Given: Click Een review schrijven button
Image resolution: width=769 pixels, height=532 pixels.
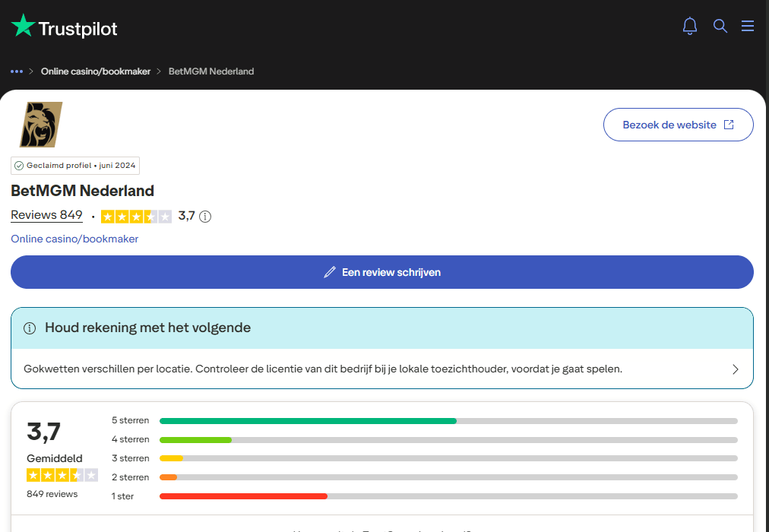Looking at the screenshot, I should point(382,272).
